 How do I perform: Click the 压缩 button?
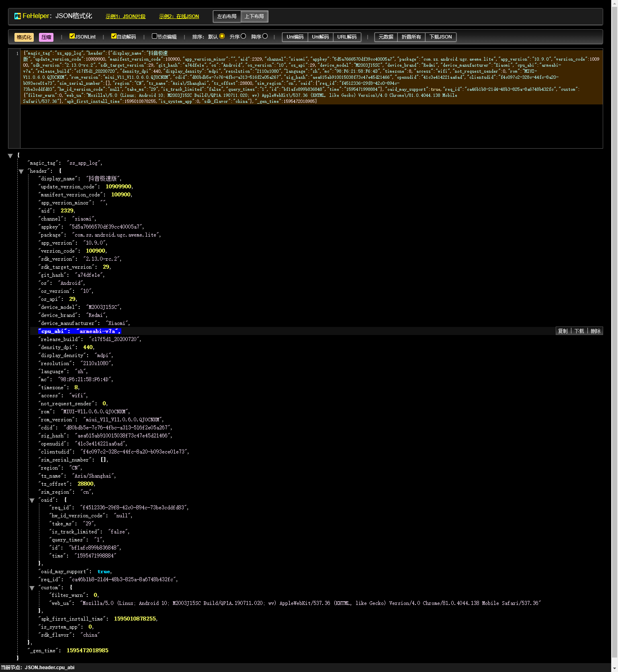pyautogui.click(x=46, y=37)
